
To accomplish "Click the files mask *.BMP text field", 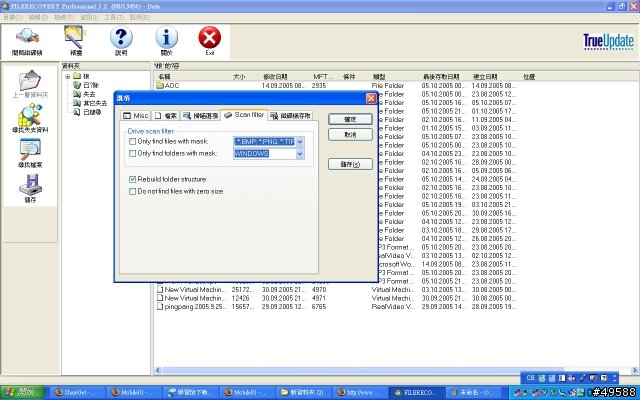I will (x=264, y=142).
